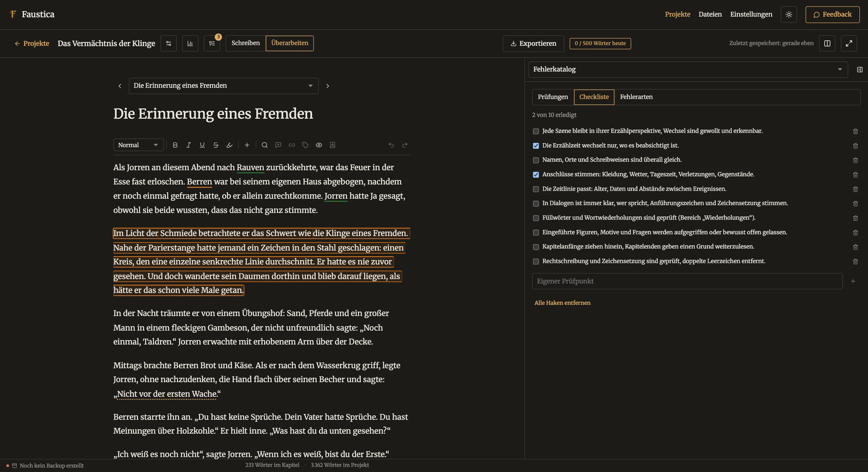This screenshot has width=868, height=472.
Task: Add a comment via speech-bubble icon
Action: [x=278, y=145]
